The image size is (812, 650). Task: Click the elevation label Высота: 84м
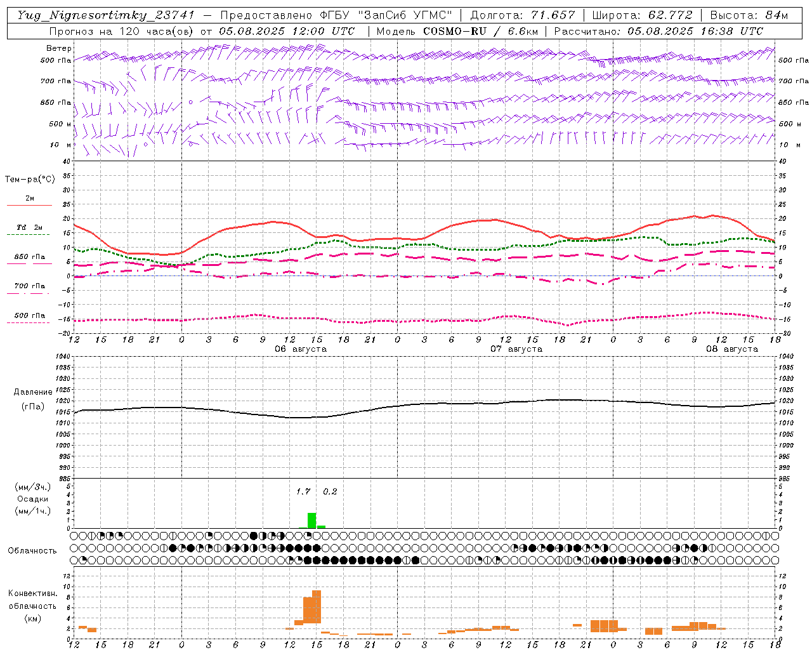tap(749, 15)
